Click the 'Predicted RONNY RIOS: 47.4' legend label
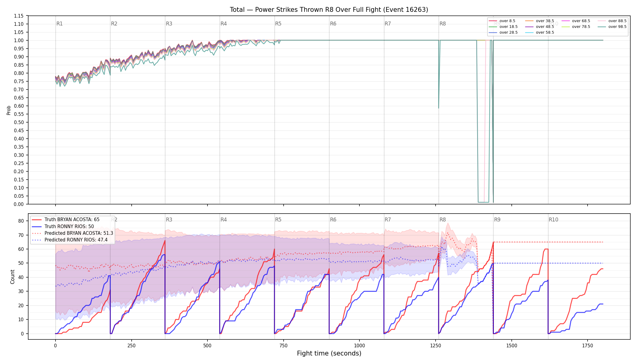This screenshot has height=364, width=637. tap(76, 240)
